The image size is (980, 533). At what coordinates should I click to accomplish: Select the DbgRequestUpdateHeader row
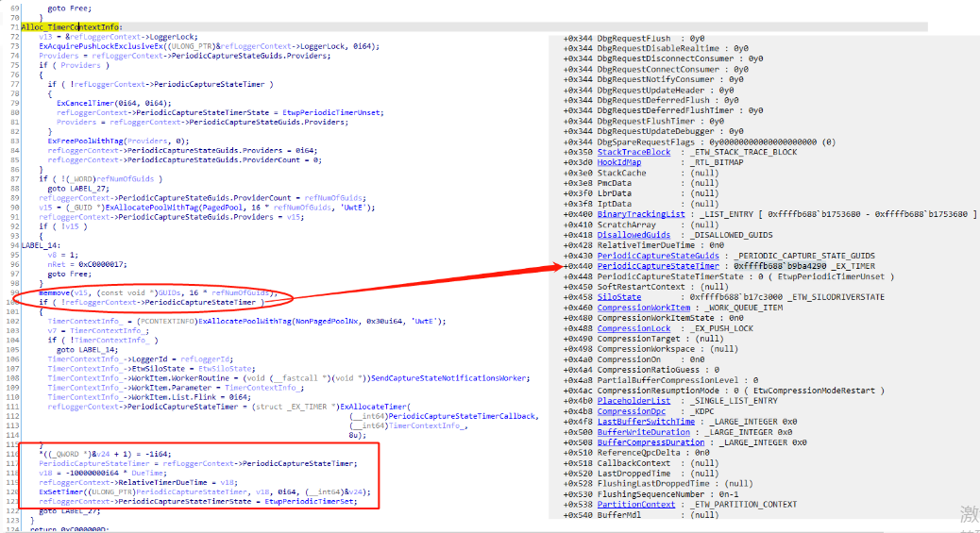651,90
